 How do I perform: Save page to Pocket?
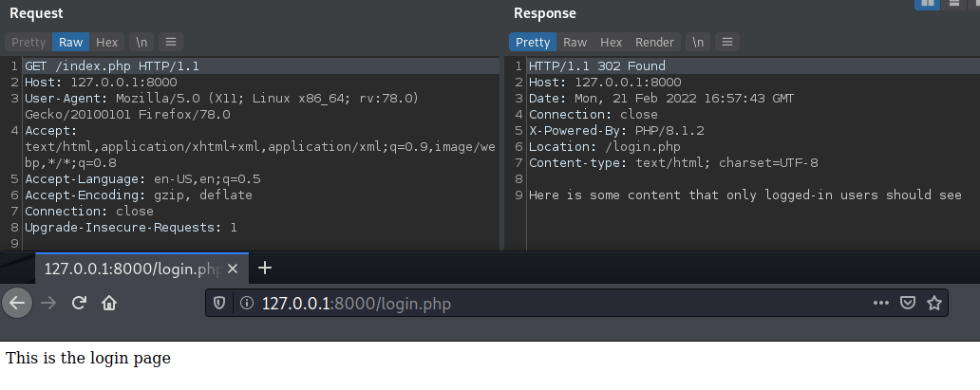point(907,304)
